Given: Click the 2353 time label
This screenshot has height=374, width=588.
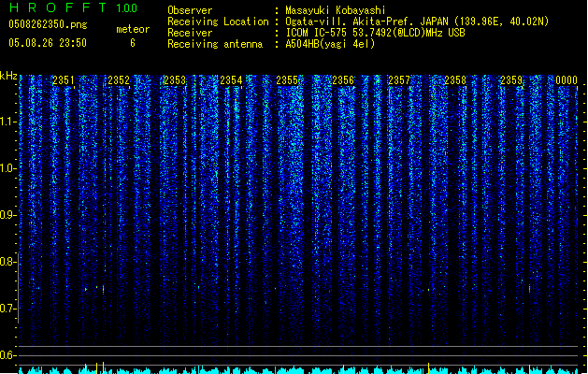Looking at the screenshot, I should (x=175, y=80).
